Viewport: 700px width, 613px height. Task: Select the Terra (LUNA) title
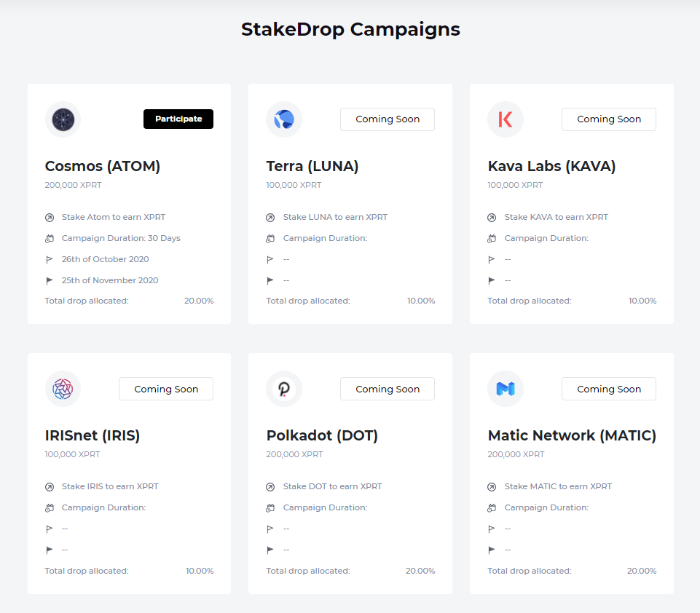click(312, 166)
